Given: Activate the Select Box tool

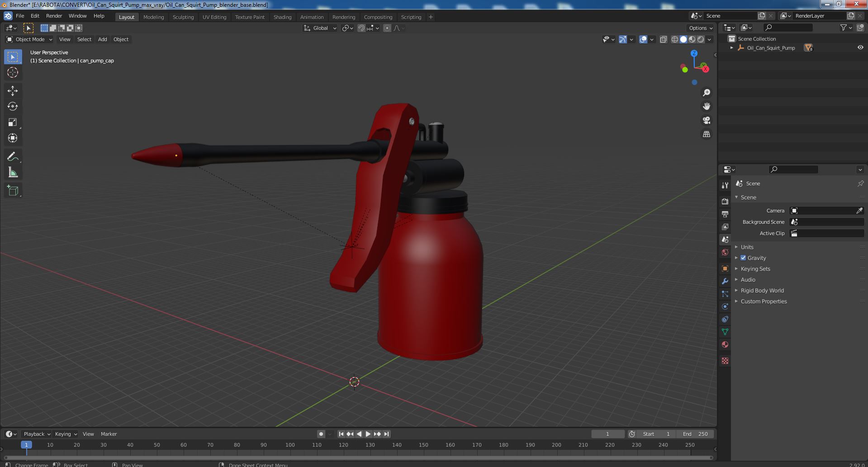Looking at the screenshot, I should [13, 57].
